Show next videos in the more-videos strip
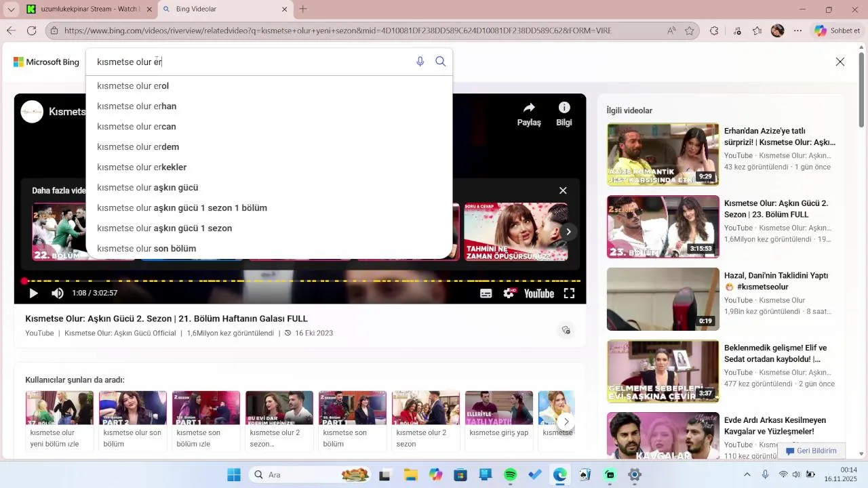 pos(568,232)
